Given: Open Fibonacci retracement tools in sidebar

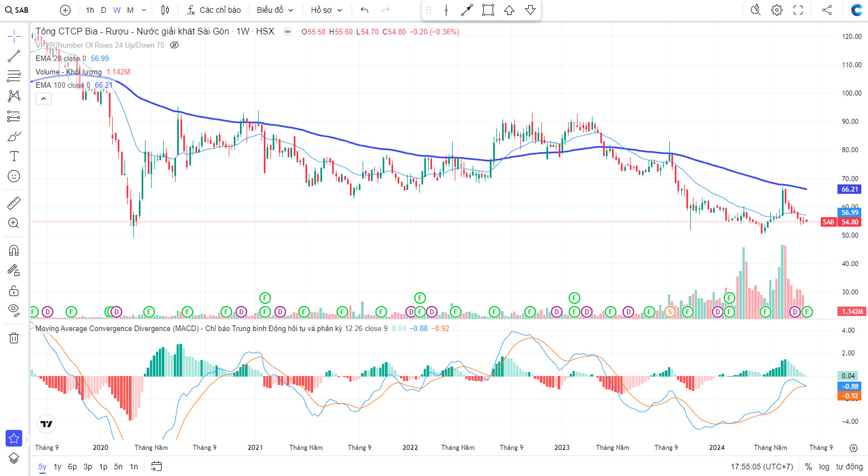Looking at the screenshot, I should pyautogui.click(x=14, y=76).
